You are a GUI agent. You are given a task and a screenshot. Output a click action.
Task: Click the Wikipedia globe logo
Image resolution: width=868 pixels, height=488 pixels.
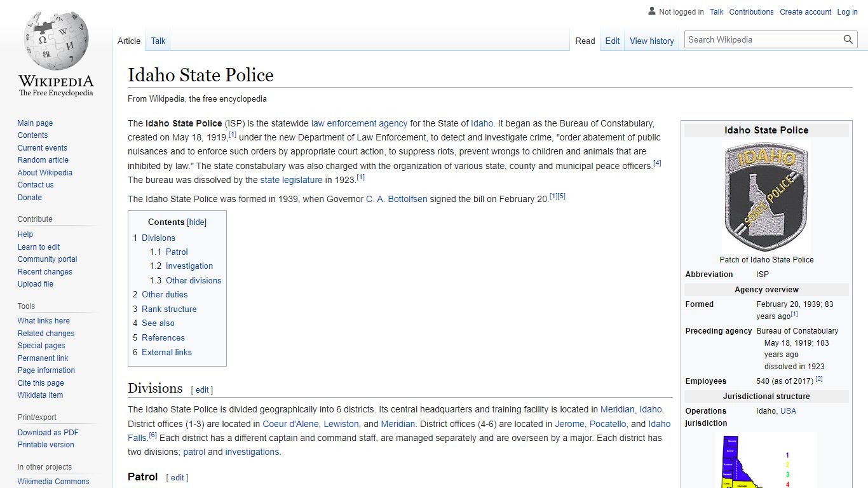56,54
